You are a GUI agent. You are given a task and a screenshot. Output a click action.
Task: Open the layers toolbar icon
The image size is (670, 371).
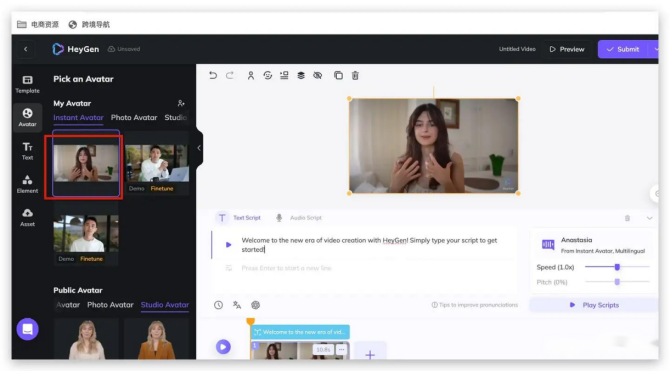(x=301, y=76)
